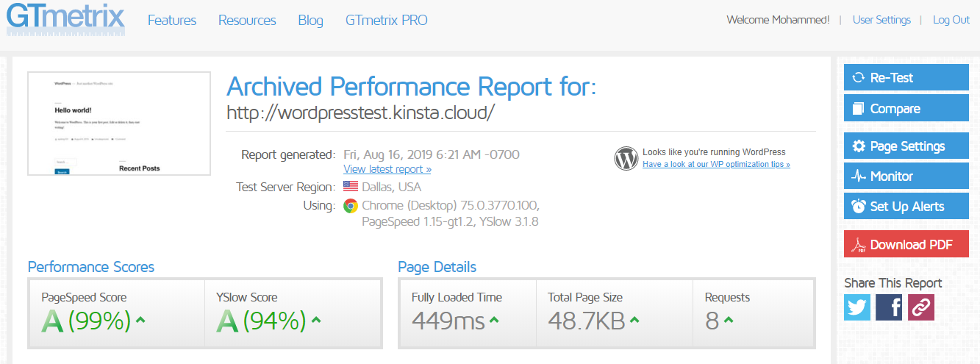
Task: Open Page Settings button
Action: [x=906, y=146]
